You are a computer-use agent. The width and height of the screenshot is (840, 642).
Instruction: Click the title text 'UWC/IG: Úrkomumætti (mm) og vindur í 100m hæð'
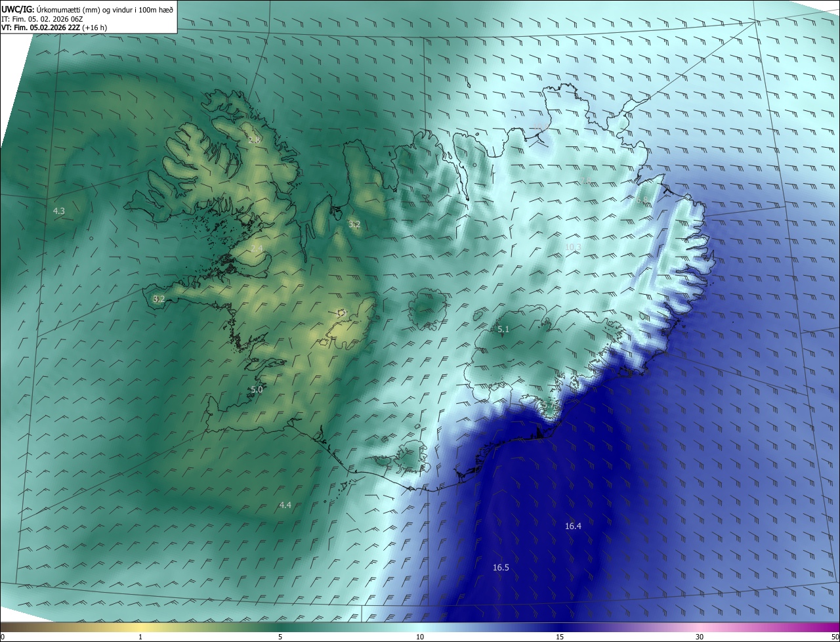pyautogui.click(x=87, y=9)
